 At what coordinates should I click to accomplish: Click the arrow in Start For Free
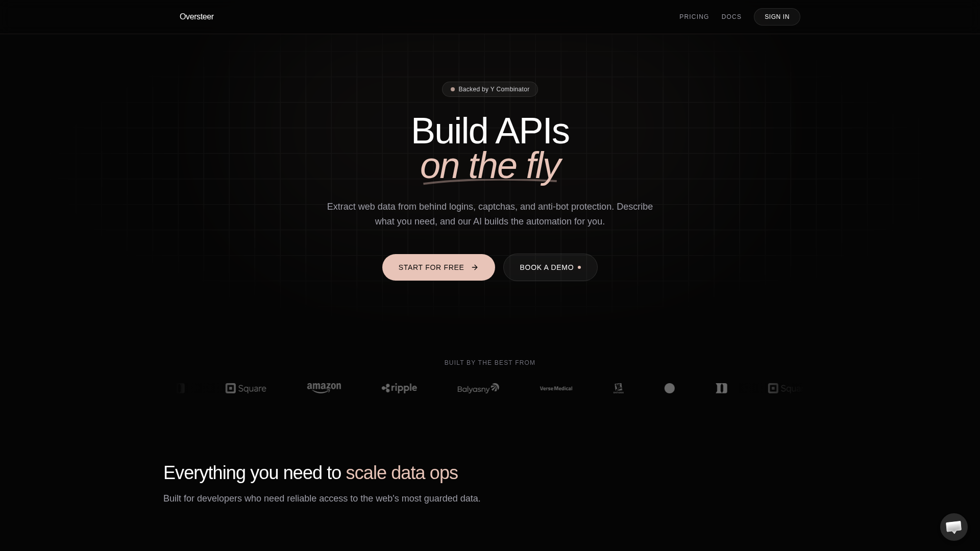[x=475, y=268]
